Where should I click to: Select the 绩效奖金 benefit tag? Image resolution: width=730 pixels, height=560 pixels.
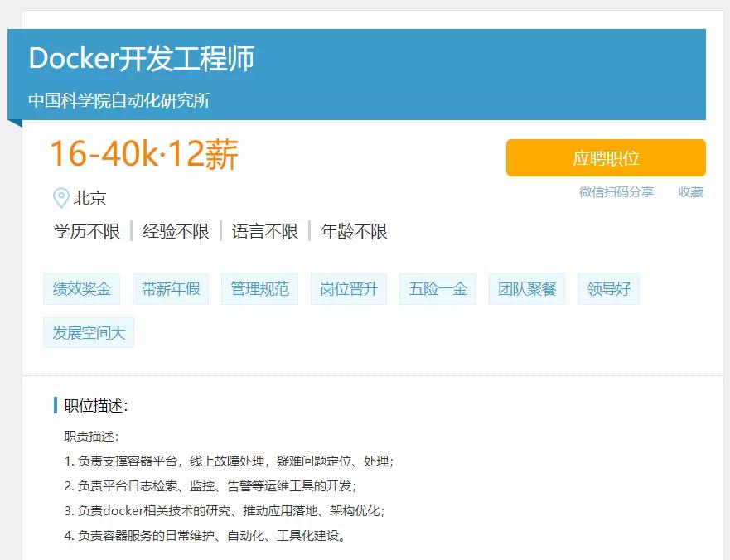[x=81, y=289]
